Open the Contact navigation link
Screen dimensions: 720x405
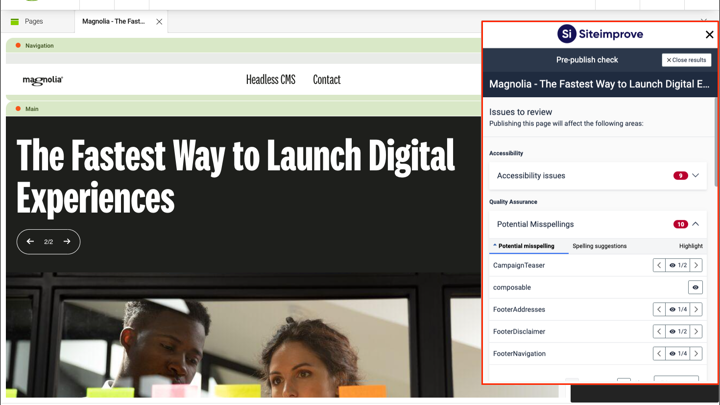(x=326, y=80)
